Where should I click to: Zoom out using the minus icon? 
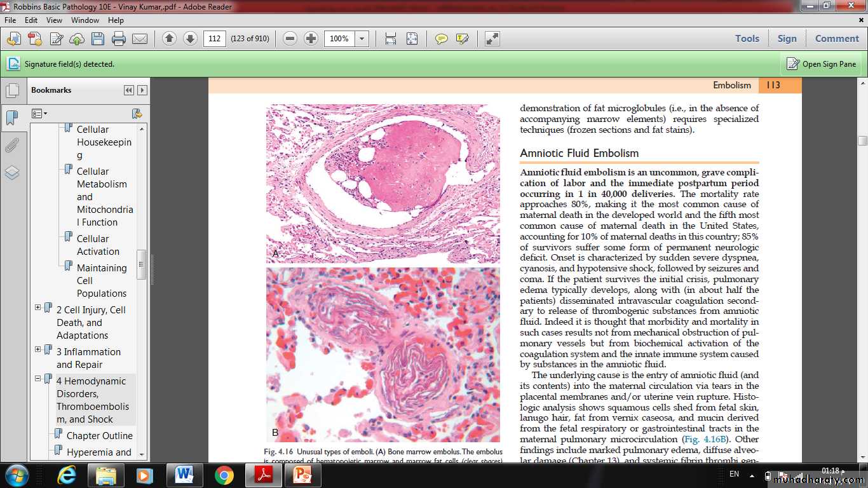coord(290,39)
